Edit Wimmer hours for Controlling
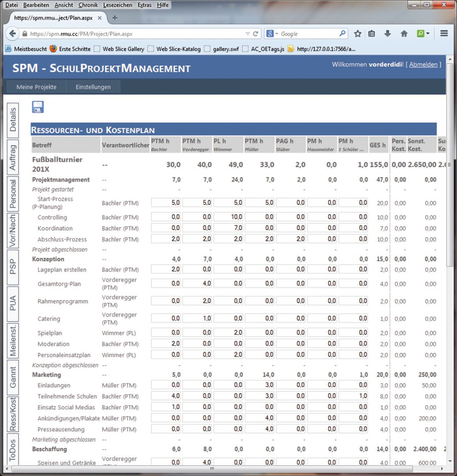Screen dimensions: 457x476 [228, 217]
